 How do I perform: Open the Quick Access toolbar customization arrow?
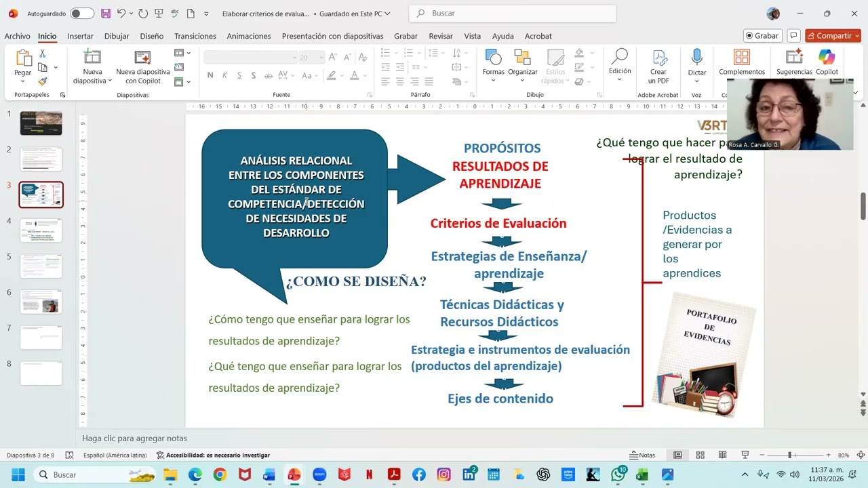(x=207, y=14)
